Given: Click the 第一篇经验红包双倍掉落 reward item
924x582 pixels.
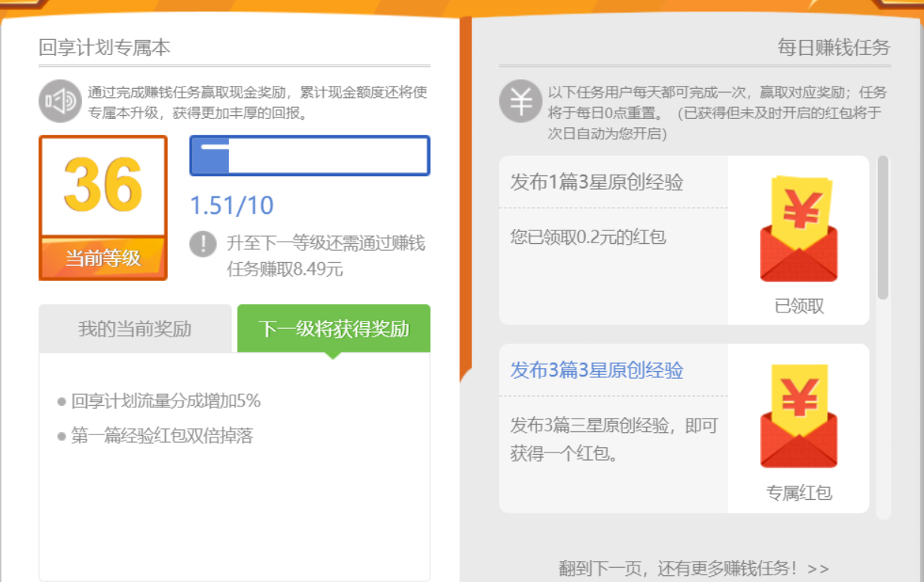Looking at the screenshot, I should (162, 436).
